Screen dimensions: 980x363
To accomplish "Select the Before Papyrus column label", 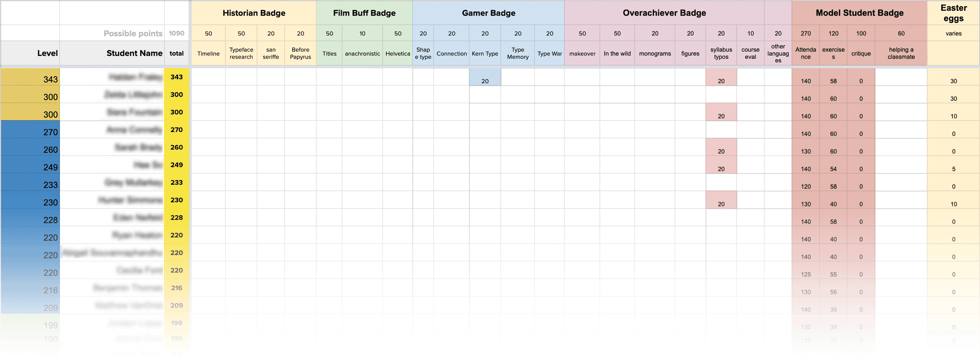I will [x=300, y=53].
